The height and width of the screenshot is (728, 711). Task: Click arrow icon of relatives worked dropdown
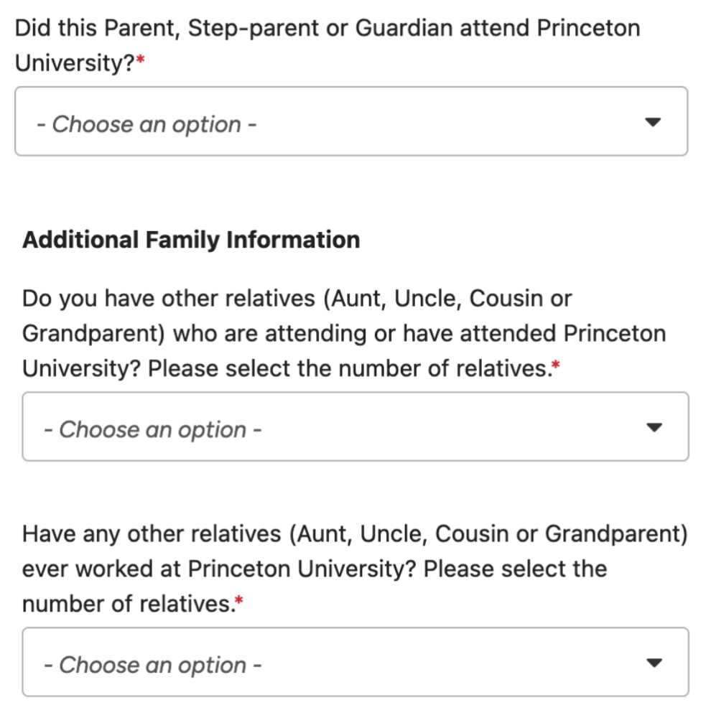pyautogui.click(x=653, y=663)
